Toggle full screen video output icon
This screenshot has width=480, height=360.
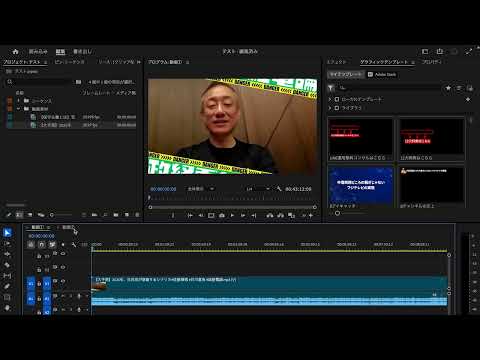pos(469,51)
